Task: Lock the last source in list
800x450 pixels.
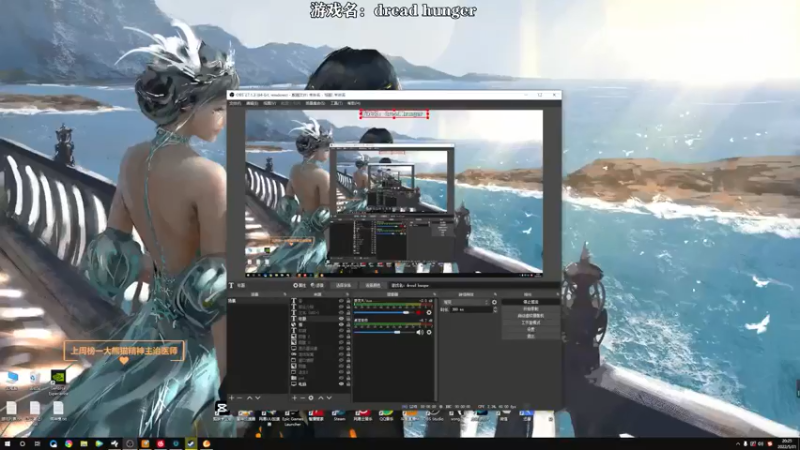Action: pyautogui.click(x=348, y=384)
